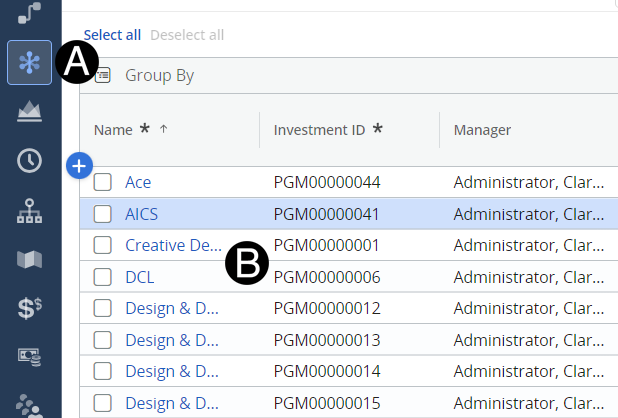Click the Group By list icon
Screen dimensions: 618x418
point(102,76)
